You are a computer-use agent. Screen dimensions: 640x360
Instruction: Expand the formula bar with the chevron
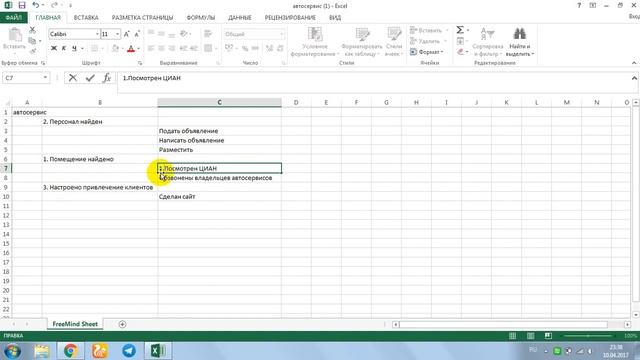pos(634,78)
